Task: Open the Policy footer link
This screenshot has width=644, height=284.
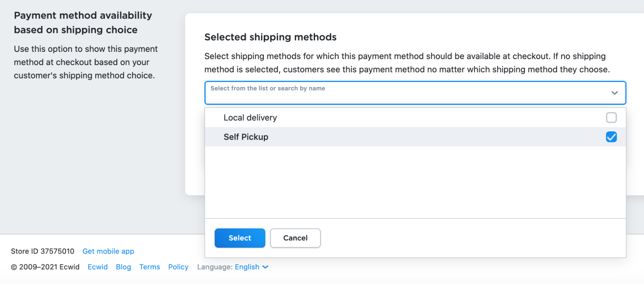Action: click(x=178, y=267)
